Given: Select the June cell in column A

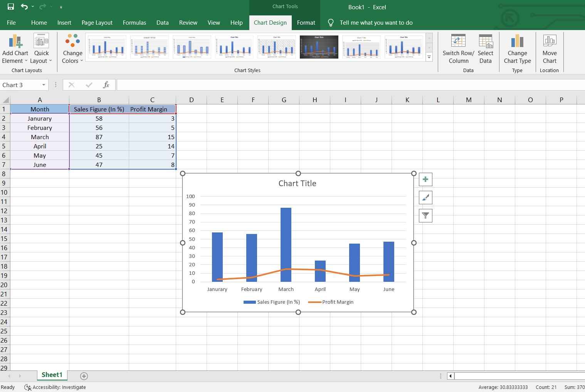Looking at the screenshot, I should [40, 165].
